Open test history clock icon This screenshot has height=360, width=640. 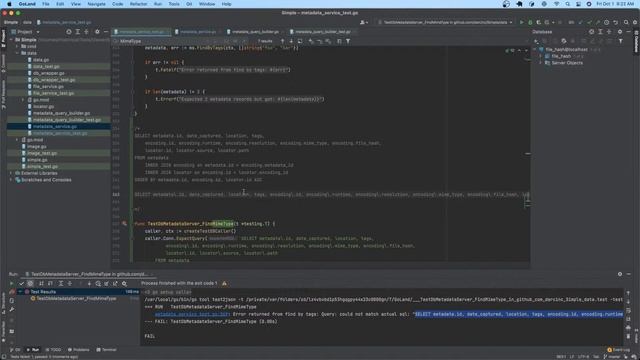click(98, 284)
